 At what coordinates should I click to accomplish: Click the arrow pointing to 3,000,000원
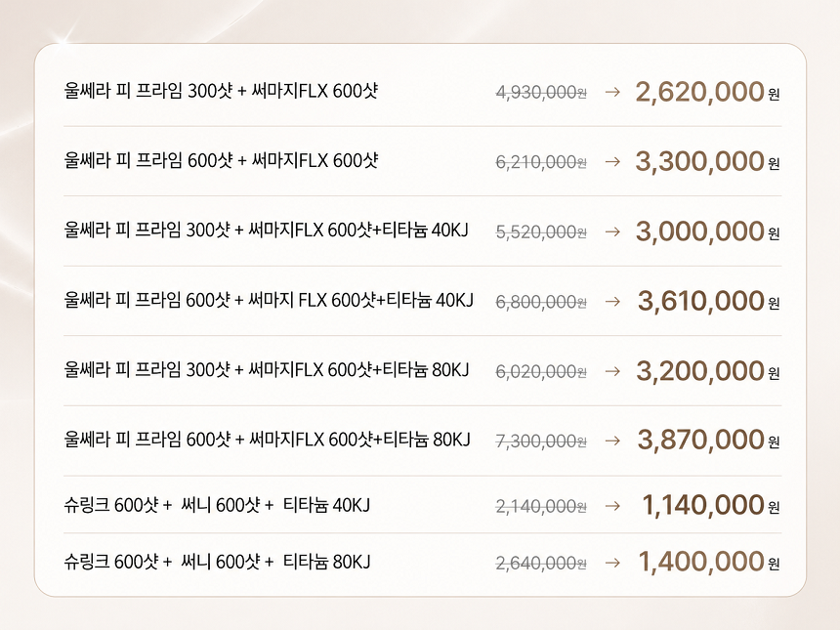pyautogui.click(x=612, y=231)
